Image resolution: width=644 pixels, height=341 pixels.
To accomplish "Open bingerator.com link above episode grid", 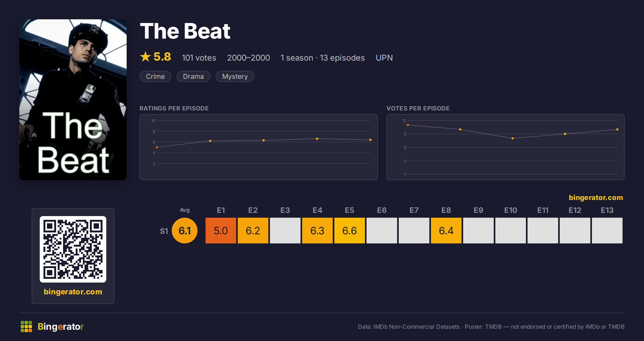I will point(596,198).
